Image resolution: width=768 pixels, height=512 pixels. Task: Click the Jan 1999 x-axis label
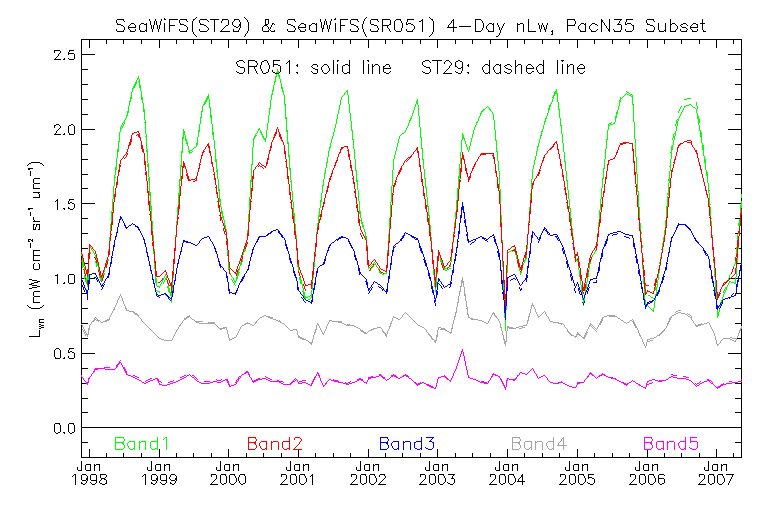pos(159,473)
